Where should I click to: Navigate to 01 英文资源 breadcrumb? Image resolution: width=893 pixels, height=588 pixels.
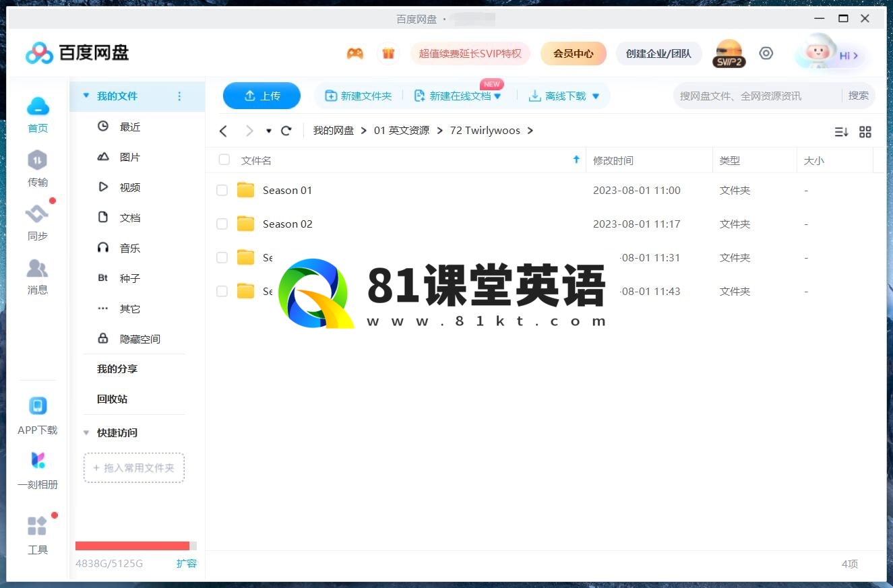(402, 131)
